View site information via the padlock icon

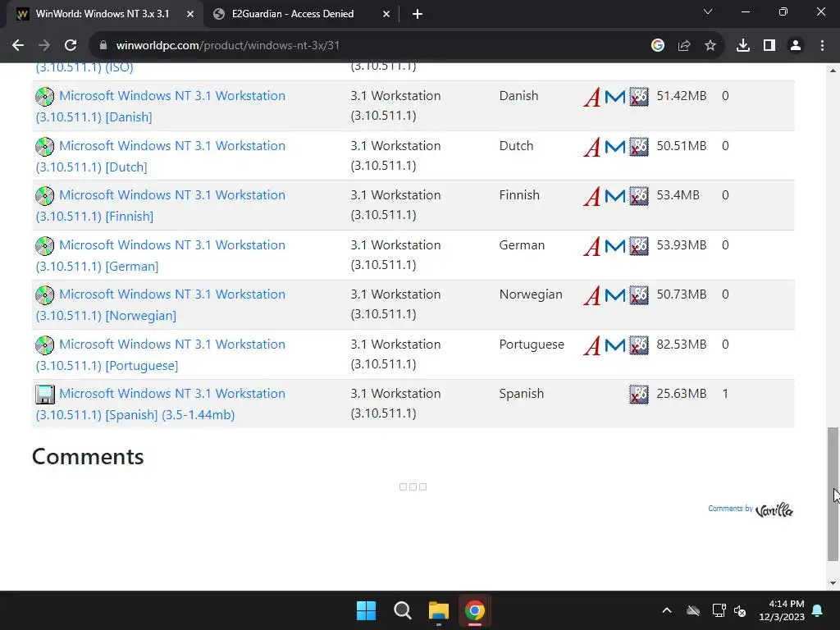click(103, 46)
